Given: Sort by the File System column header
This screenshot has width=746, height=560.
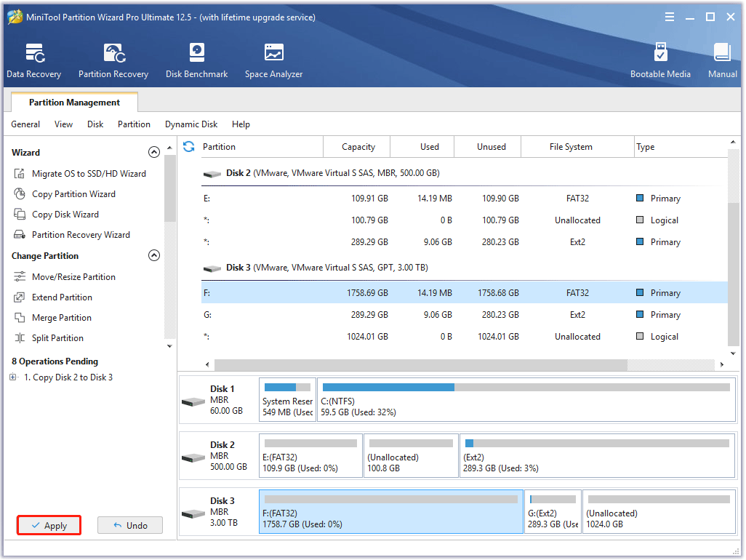Looking at the screenshot, I should pos(578,146).
